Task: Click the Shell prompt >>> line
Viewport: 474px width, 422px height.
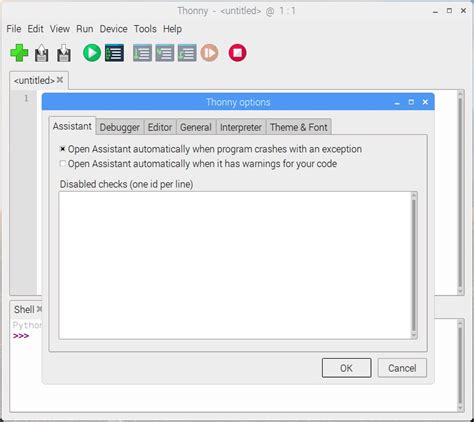Action: 21,336
